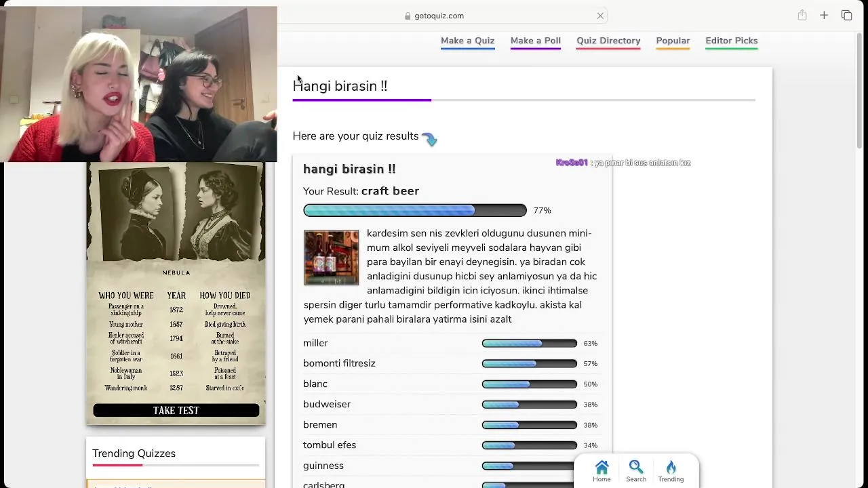Go to Quiz Directory
868x488 pixels.
tap(608, 41)
